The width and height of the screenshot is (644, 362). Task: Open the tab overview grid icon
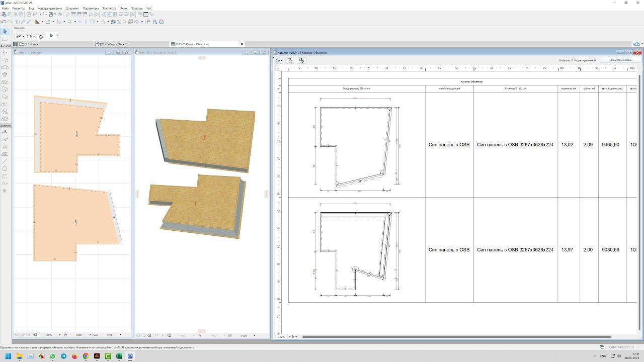15,44
